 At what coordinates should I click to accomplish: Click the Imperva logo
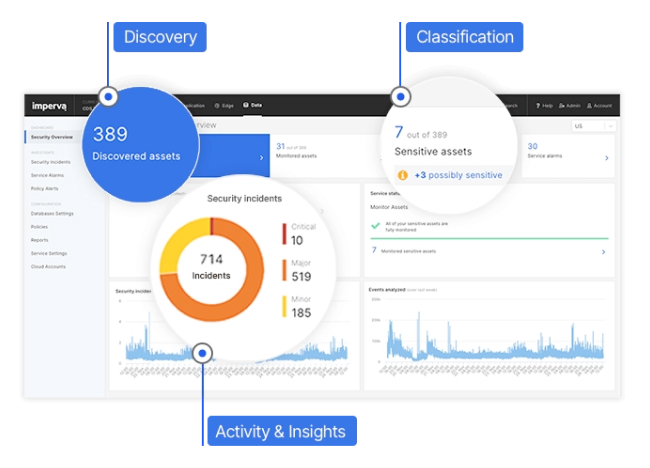click(x=49, y=106)
